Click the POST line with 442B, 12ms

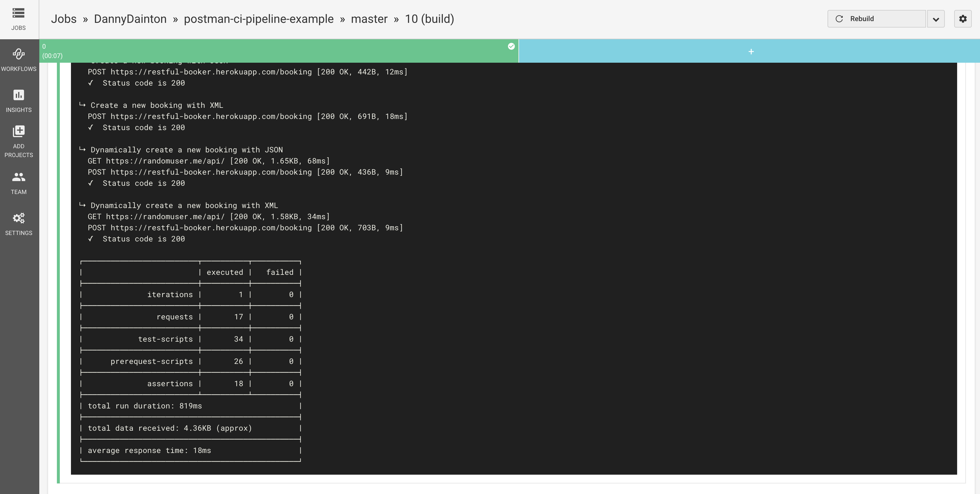pyautogui.click(x=248, y=72)
